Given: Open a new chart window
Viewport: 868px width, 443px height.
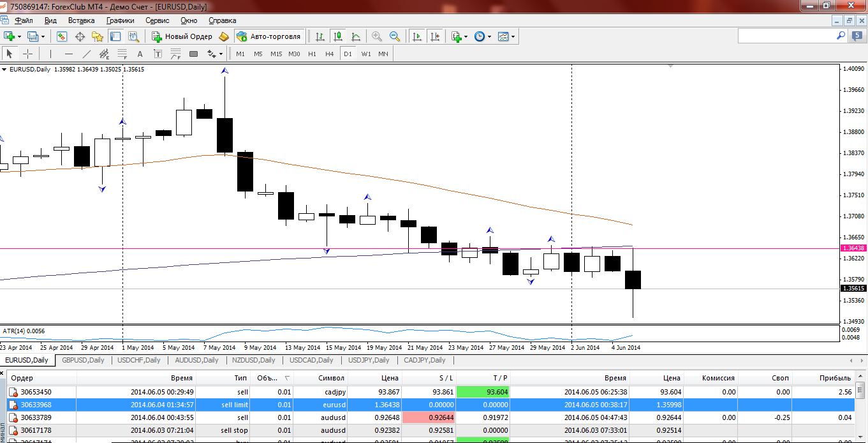Looking at the screenshot, I should [10, 36].
